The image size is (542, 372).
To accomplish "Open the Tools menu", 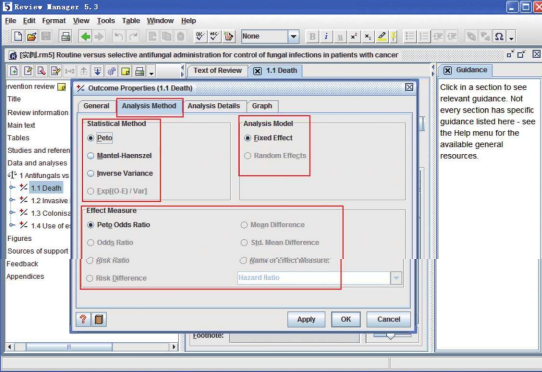I will (106, 21).
